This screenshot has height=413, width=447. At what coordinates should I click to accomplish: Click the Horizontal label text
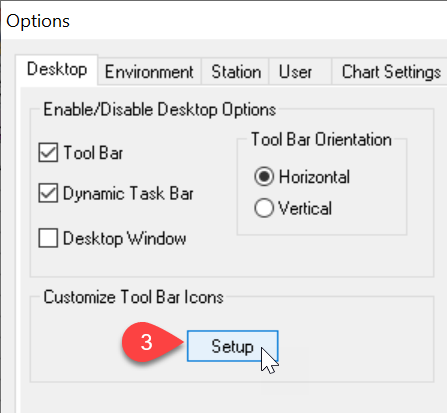click(x=314, y=177)
